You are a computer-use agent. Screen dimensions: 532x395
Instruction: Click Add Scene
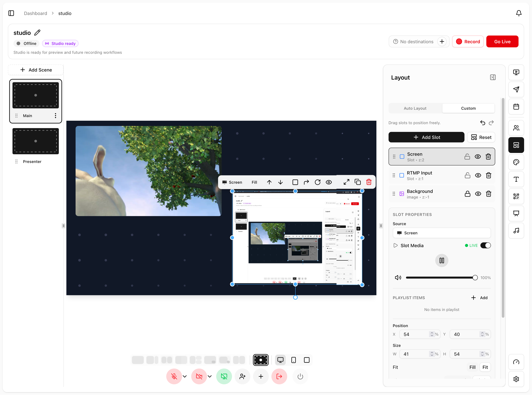(36, 70)
